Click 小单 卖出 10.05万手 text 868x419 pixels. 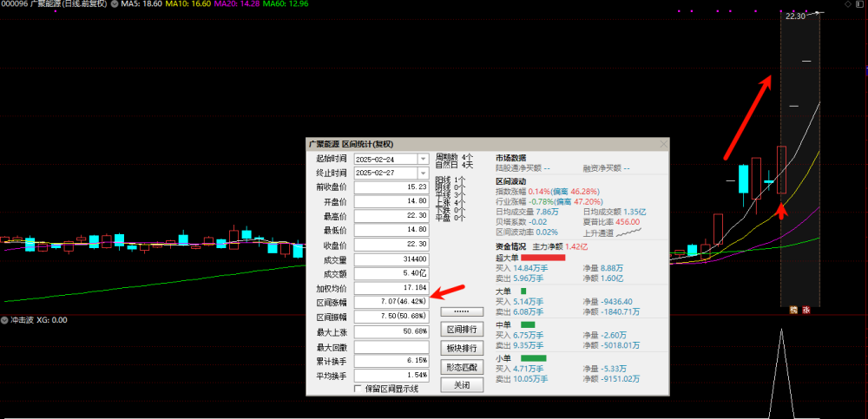(522, 379)
